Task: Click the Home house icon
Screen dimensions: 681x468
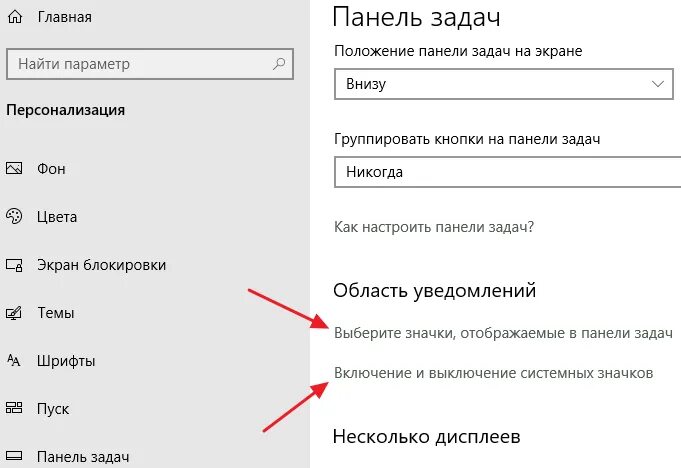Action: (x=15, y=17)
